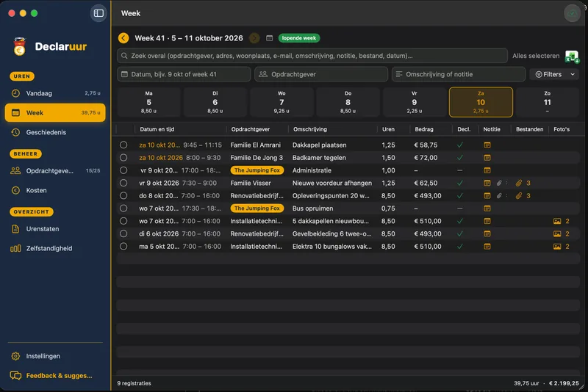
Task: Open Zelfstandigheid in the sidebar
Action: [x=55, y=248]
